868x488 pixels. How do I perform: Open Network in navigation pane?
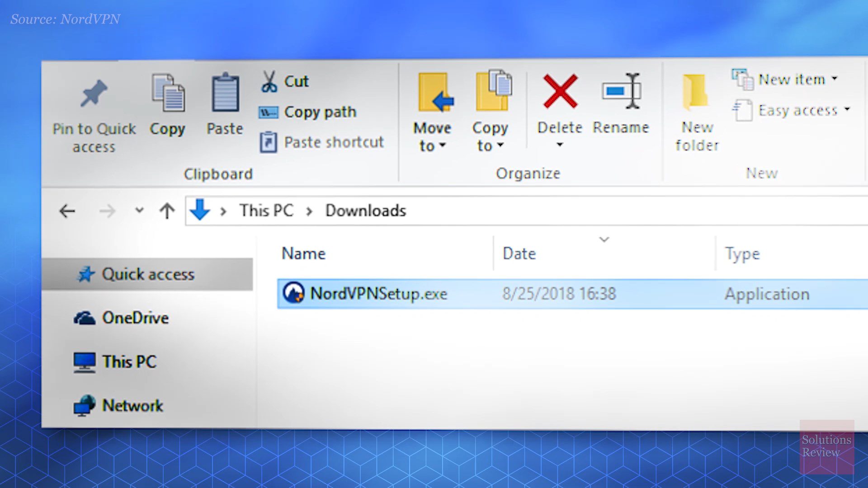coord(132,406)
